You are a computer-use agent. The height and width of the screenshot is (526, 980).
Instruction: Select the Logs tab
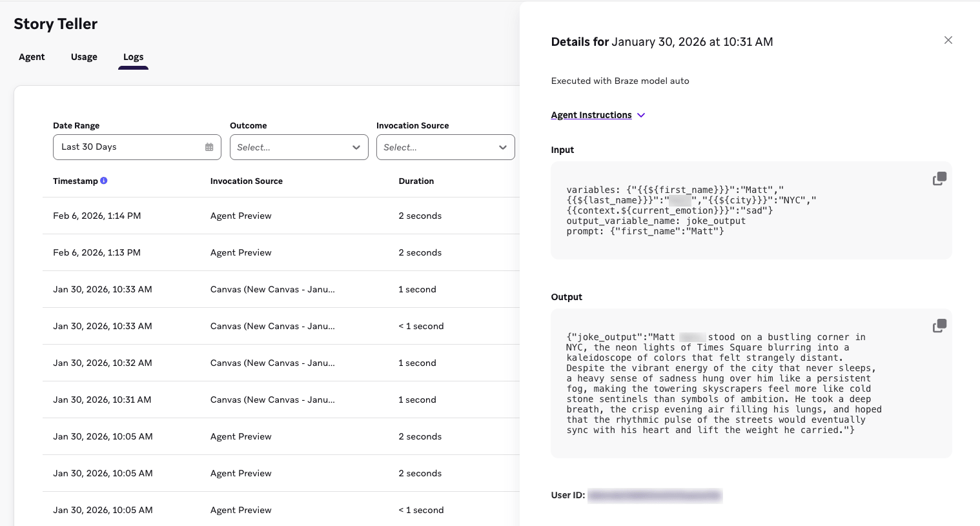tap(133, 57)
